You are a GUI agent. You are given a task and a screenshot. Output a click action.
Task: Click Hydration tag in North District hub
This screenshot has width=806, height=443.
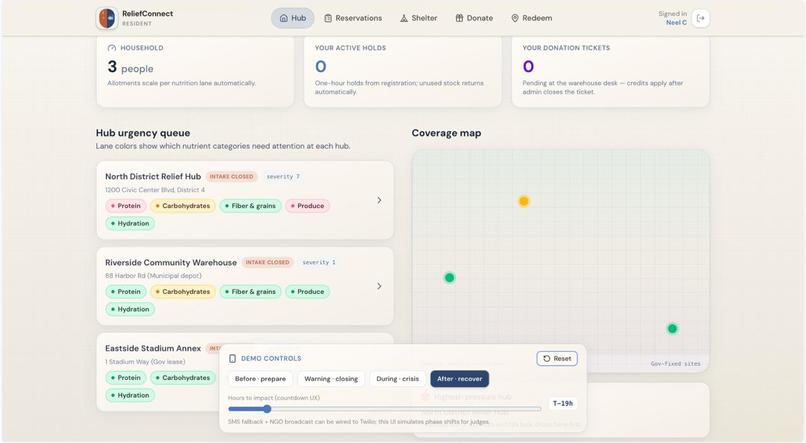pos(130,224)
